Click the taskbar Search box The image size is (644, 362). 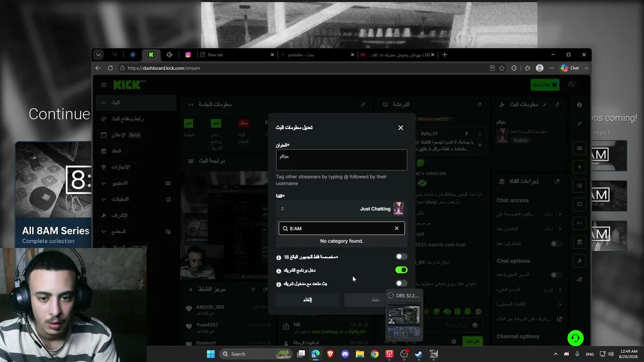pyautogui.click(x=257, y=354)
